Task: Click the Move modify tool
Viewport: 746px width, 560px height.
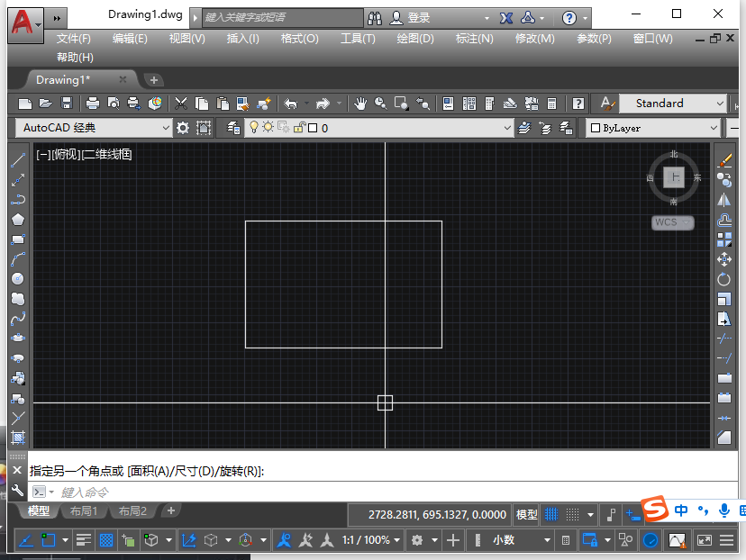Action: (724, 259)
